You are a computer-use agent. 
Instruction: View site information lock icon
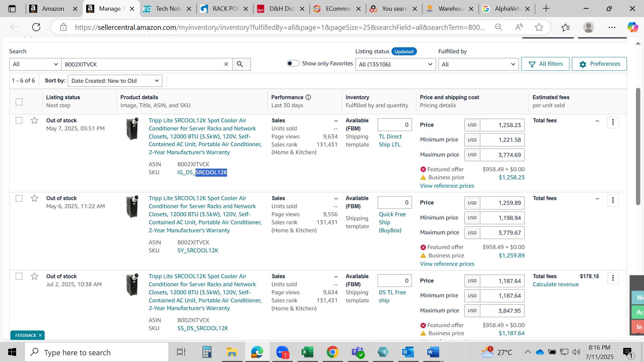tap(63, 27)
